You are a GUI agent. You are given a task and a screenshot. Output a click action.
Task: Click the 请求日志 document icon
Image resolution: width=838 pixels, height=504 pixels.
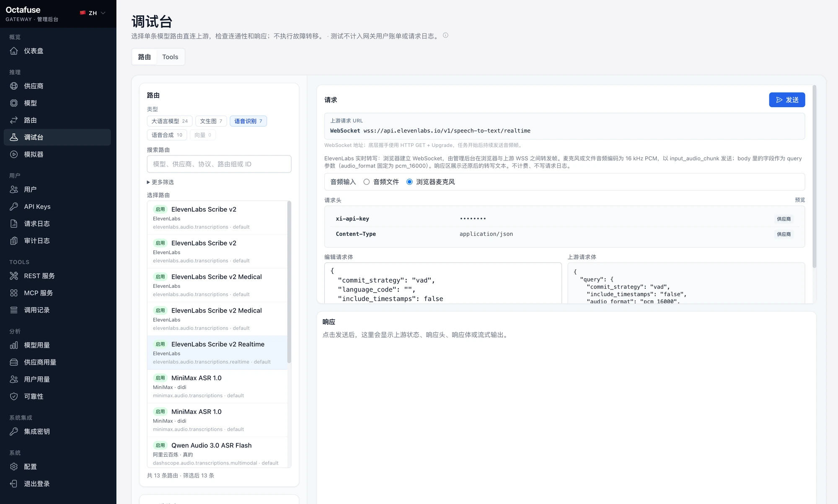pyautogui.click(x=14, y=224)
